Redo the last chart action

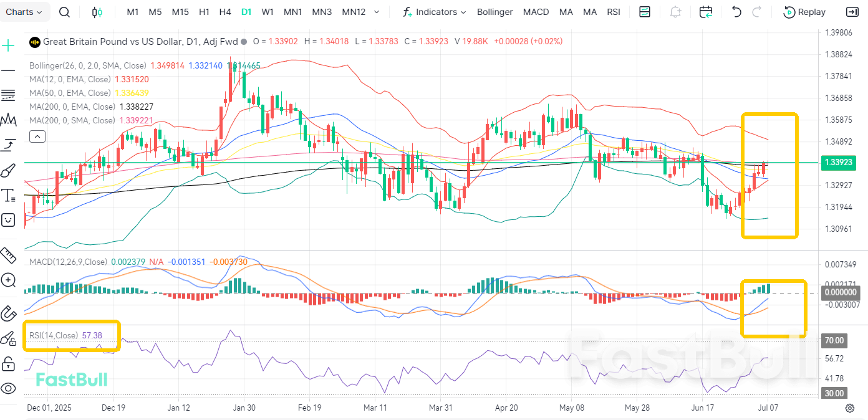[757, 12]
